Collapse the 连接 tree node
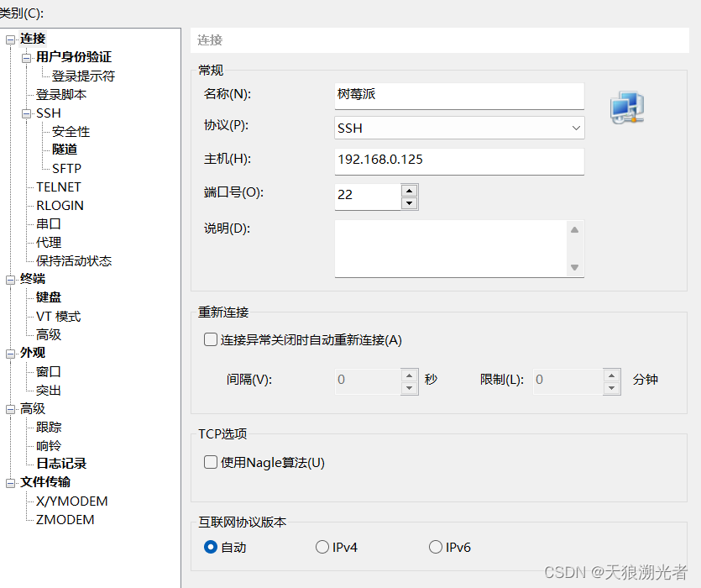Screen dimensions: 701x588 [10, 40]
